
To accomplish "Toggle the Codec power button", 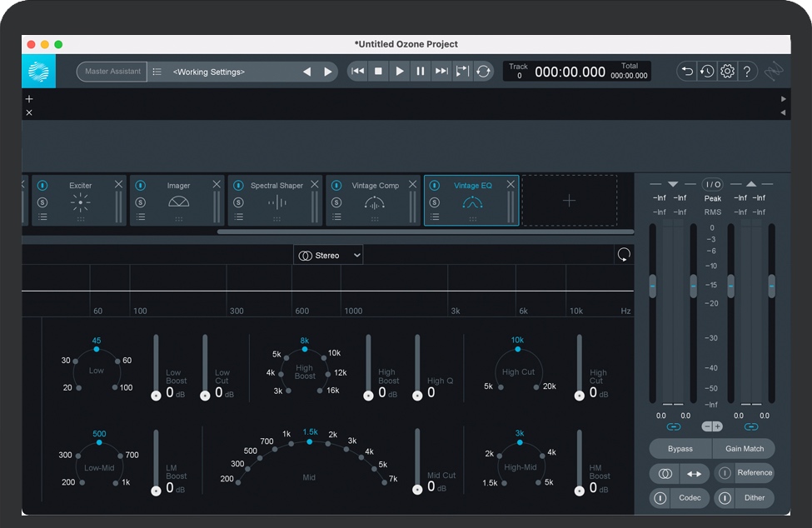I will pos(660,498).
